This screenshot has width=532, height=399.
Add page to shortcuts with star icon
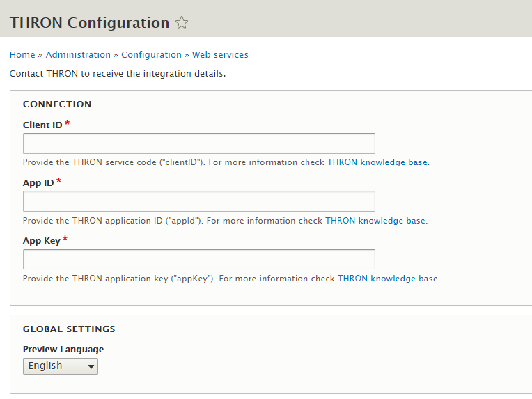tap(182, 23)
